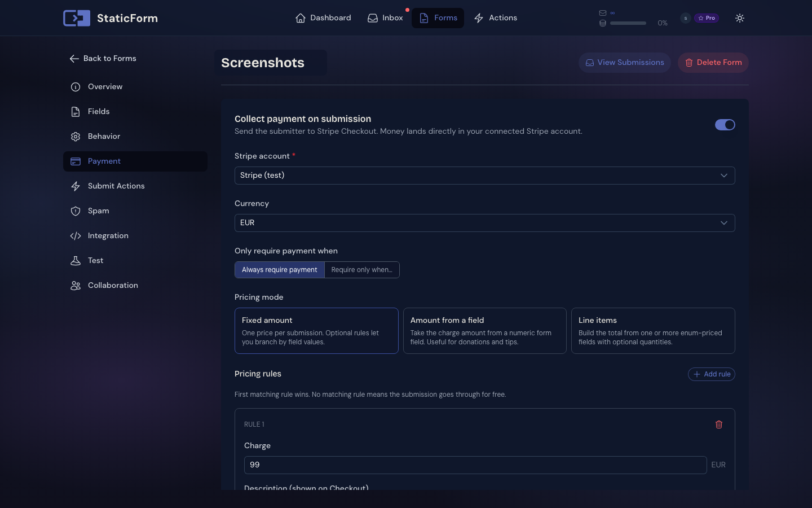The width and height of the screenshot is (812, 508).
Task: Open the Actions tab
Action: 496,18
